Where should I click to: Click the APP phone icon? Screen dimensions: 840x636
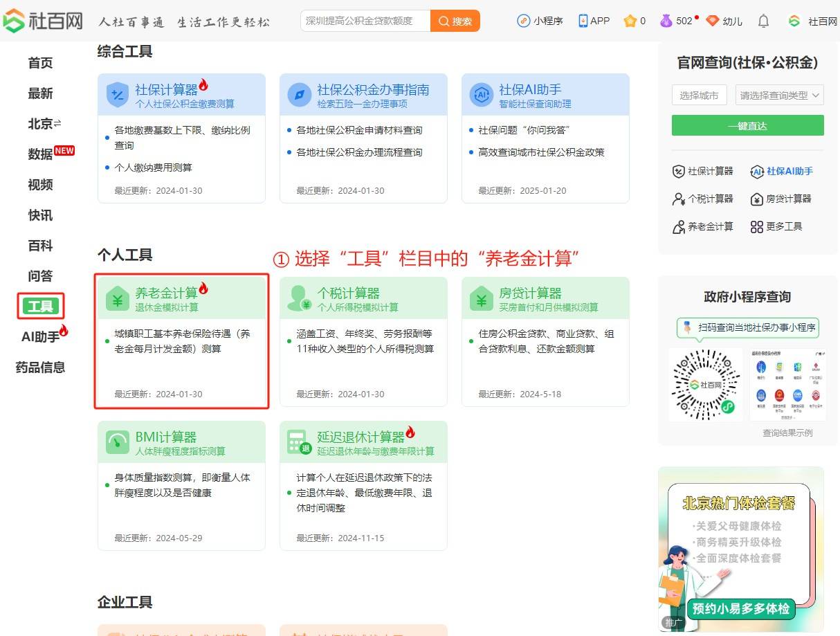[x=583, y=21]
